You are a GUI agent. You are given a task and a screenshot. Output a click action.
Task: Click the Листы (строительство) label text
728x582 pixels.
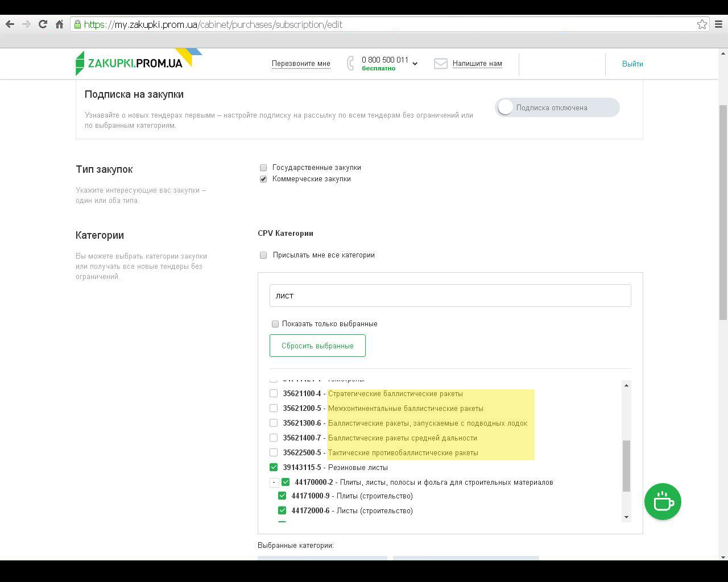tap(375, 510)
